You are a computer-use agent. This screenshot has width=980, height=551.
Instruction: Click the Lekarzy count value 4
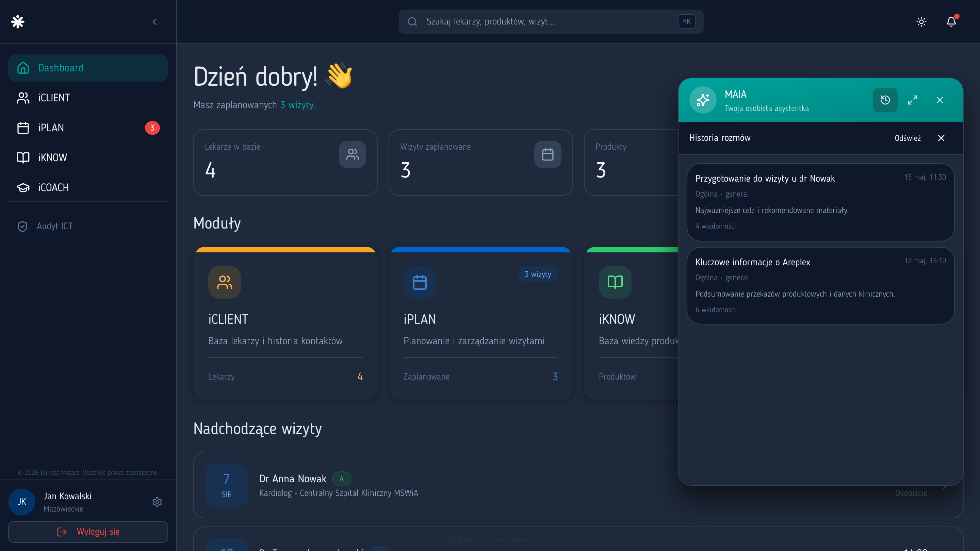(x=360, y=377)
